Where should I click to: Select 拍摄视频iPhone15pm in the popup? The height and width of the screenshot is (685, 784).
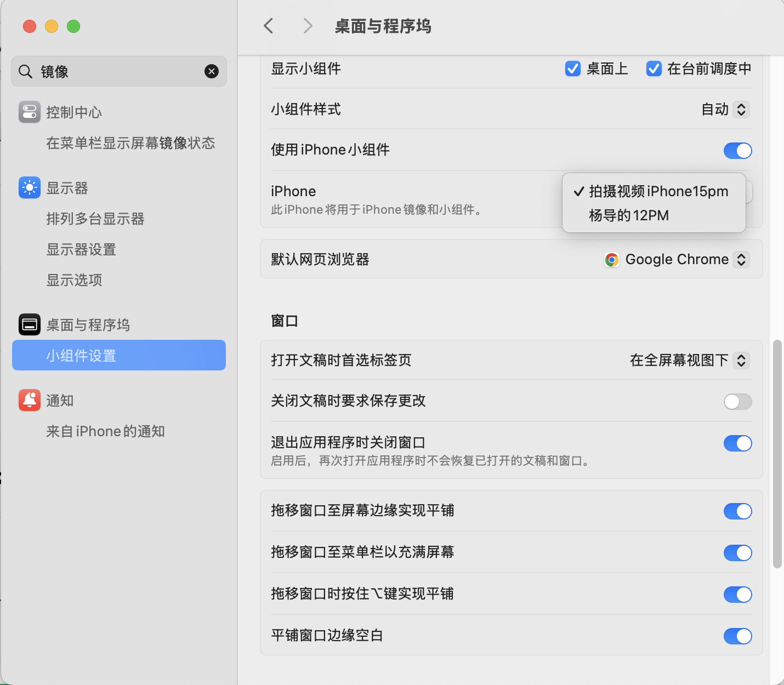pos(654,191)
